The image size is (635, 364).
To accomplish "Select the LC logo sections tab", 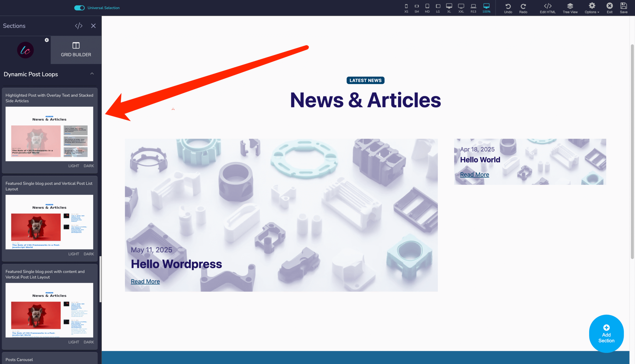I will pyautogui.click(x=25, y=50).
